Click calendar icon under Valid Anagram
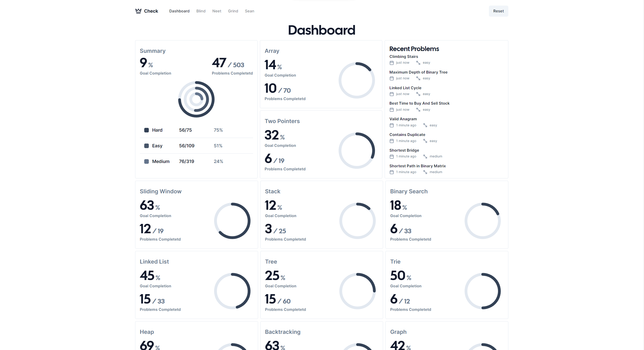 (392, 125)
